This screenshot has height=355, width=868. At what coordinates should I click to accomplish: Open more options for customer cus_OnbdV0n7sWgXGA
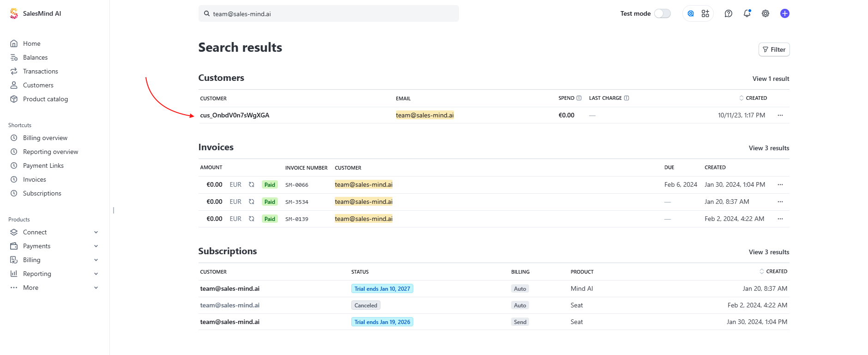coord(780,115)
